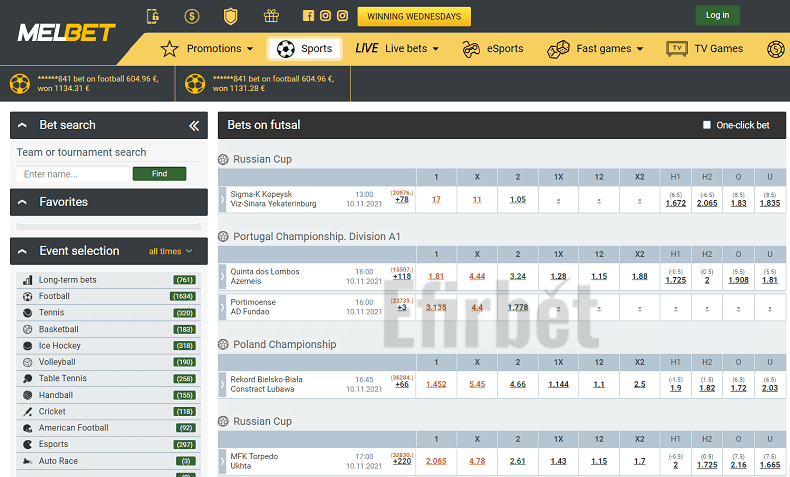Click the American Football helmet icon
Image resolution: width=790 pixels, height=477 pixels.
[28, 428]
